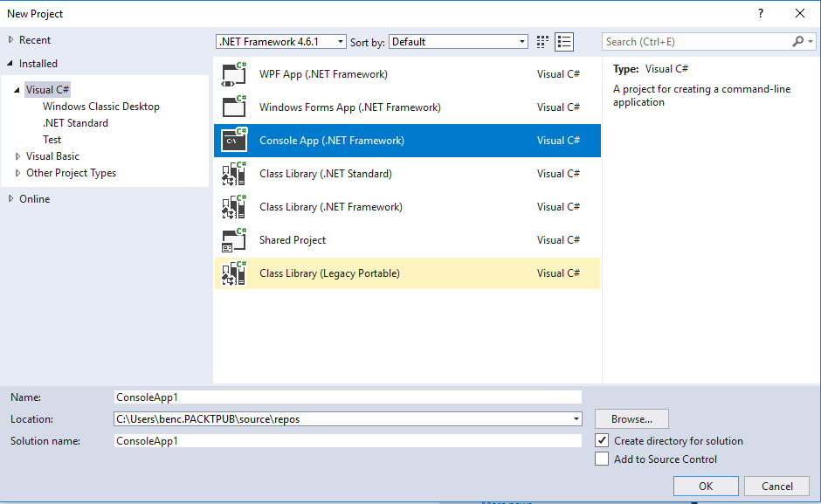
Task: Enable Add to Source Control checkbox
Action: click(602, 459)
